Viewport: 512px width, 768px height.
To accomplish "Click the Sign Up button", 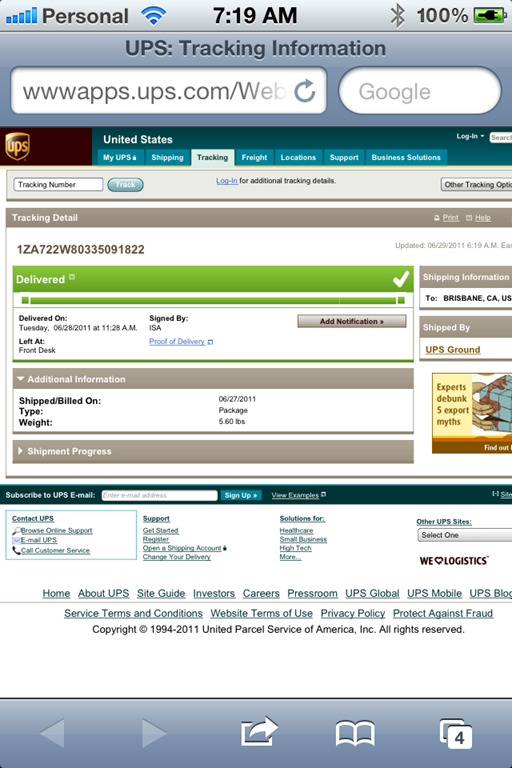I will (241, 495).
